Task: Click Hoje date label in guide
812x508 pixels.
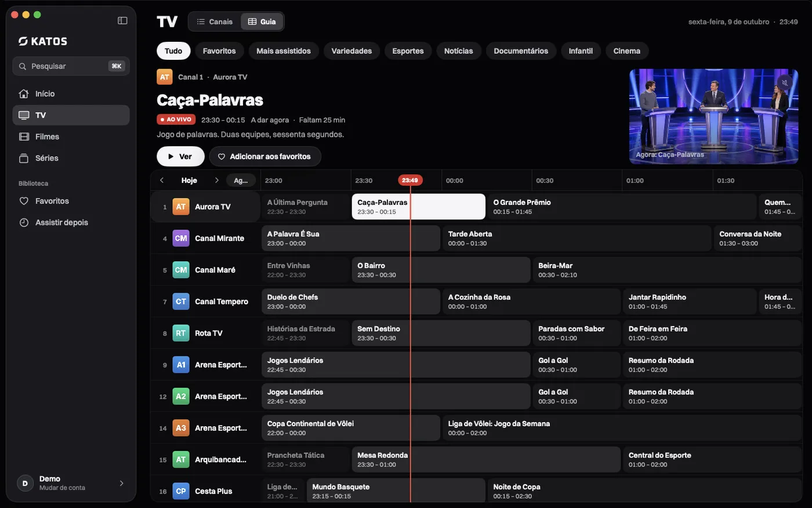Action: point(189,181)
